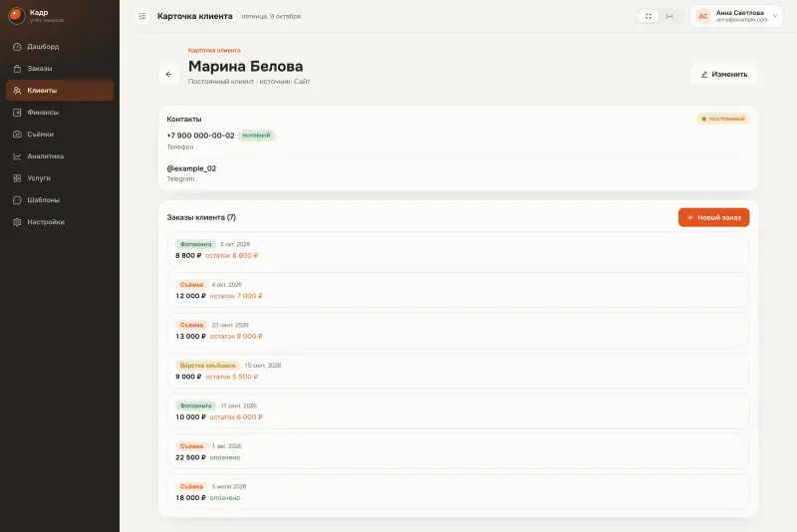
Task: Open Финансы section
Action: click(60, 112)
